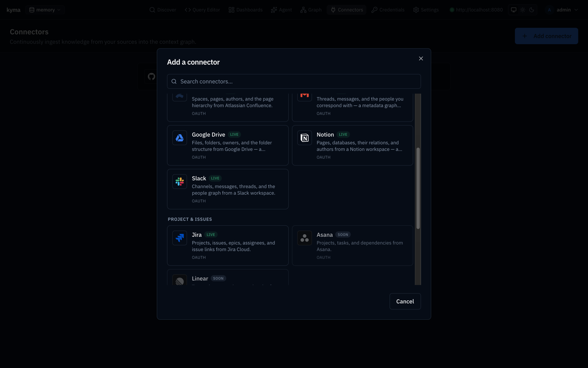Open the Settings nav item

click(426, 10)
